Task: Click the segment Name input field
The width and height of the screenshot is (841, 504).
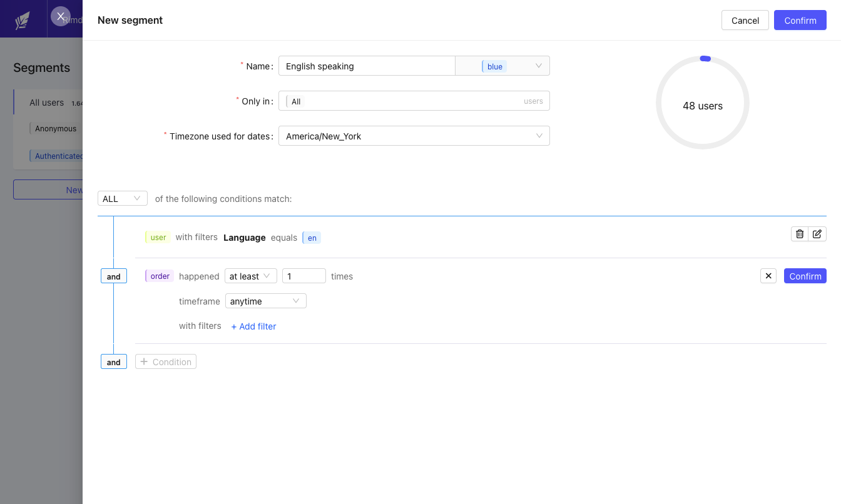Action: [367, 66]
